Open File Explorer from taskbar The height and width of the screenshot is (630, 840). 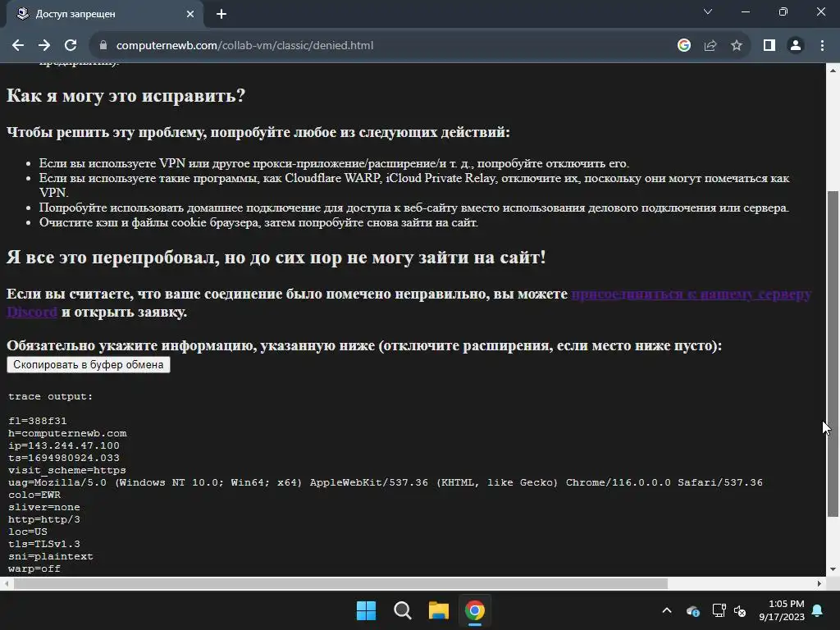pyautogui.click(x=438, y=610)
